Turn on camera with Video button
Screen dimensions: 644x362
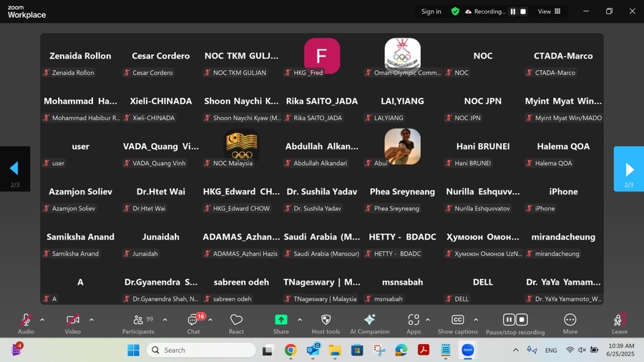(72, 321)
